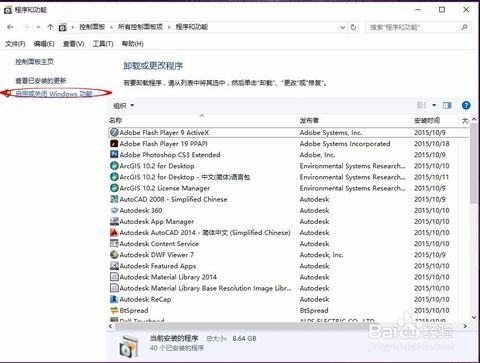Select Adobe Flash Player 19 PPAPI icon
Screen dimensions: 480x363
[x=114, y=144]
